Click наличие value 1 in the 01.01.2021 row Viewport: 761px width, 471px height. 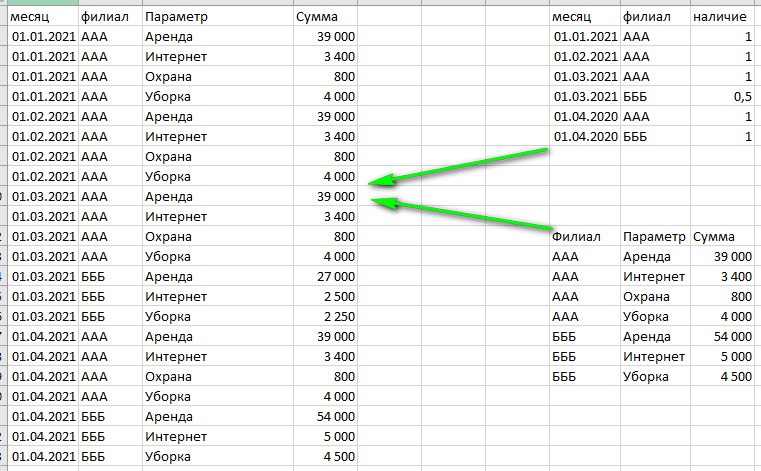point(748,37)
